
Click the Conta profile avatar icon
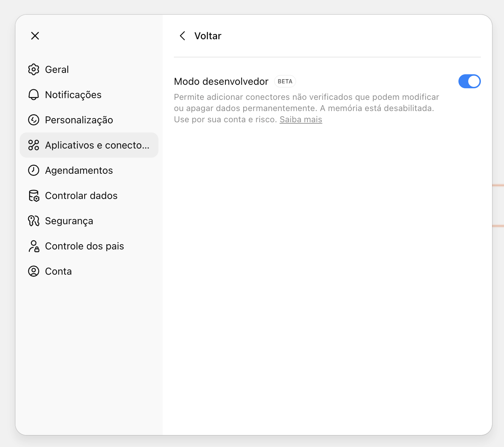pyautogui.click(x=34, y=271)
